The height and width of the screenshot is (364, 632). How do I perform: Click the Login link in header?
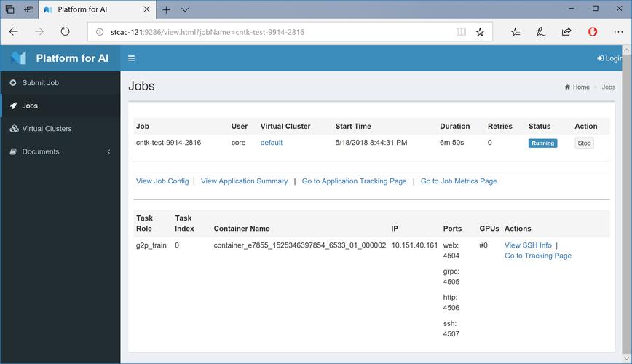coord(609,58)
